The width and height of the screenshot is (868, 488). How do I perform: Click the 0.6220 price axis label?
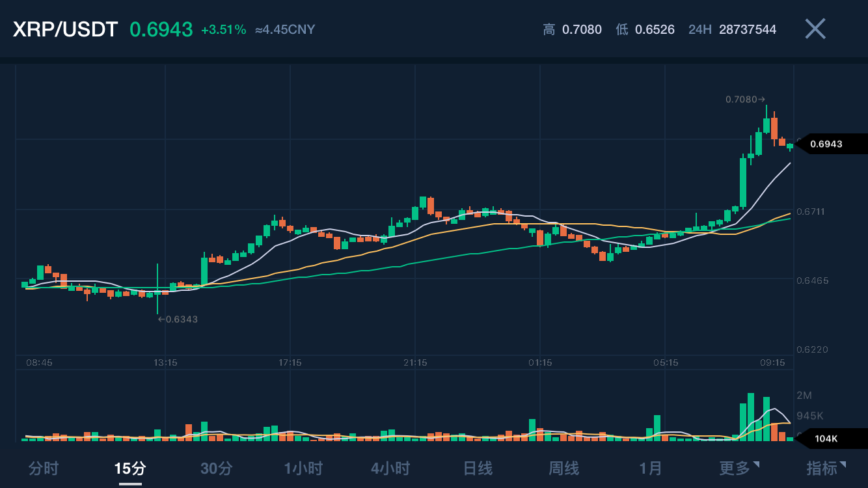[813, 350]
